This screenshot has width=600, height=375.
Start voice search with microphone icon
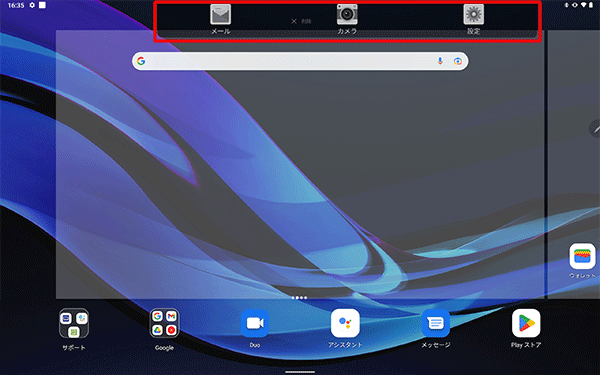pos(440,61)
